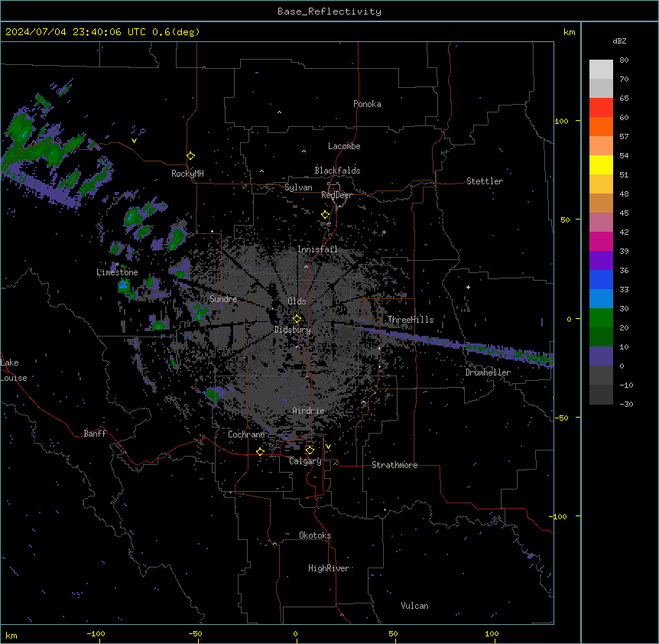659x644 pixels.
Task: Click the Base_Reflectivity title
Action: pos(329,11)
